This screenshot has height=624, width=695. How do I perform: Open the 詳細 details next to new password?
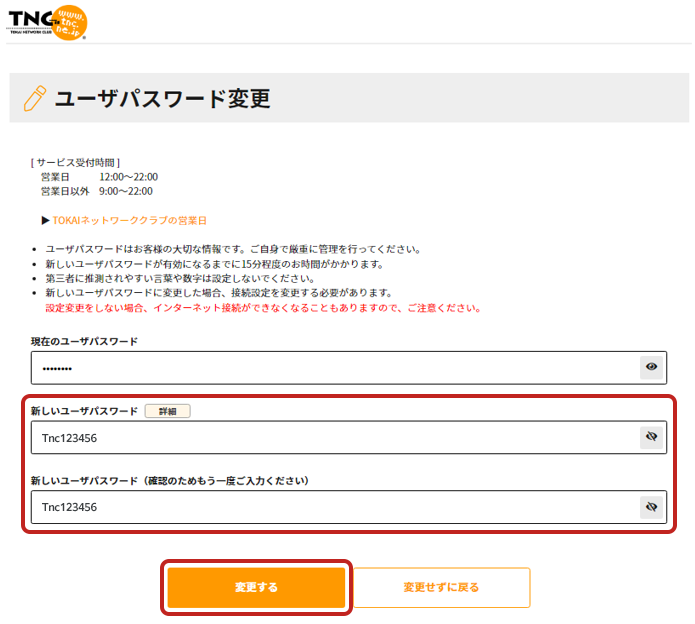(x=167, y=411)
